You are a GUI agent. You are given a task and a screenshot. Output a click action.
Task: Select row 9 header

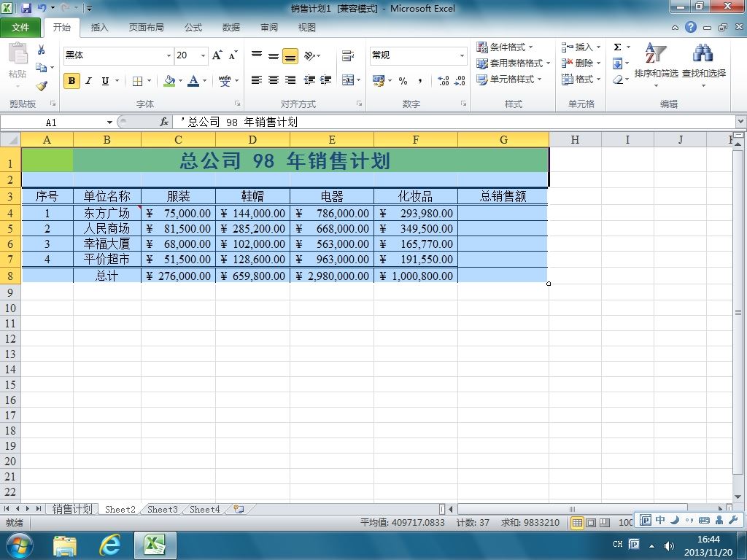click(x=10, y=292)
